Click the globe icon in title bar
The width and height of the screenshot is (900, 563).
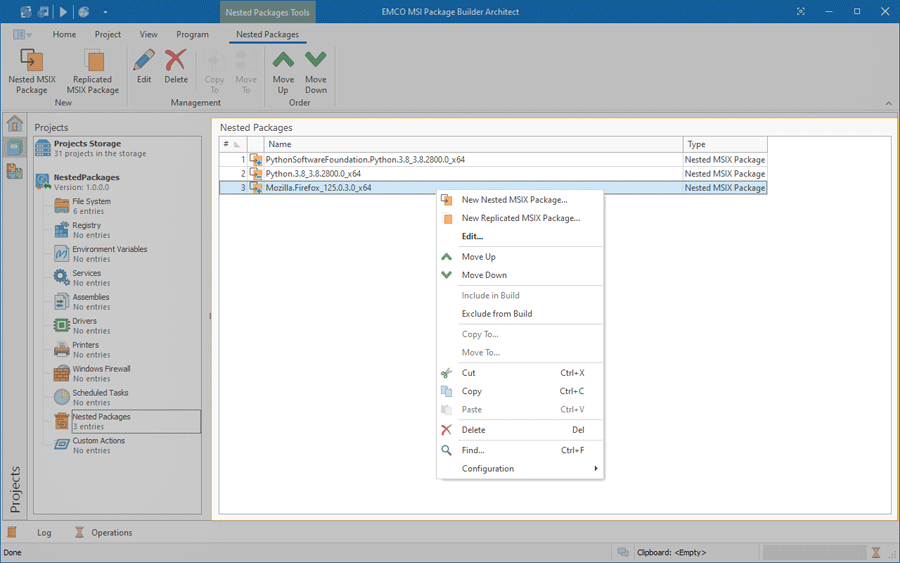pyautogui.click(x=84, y=11)
